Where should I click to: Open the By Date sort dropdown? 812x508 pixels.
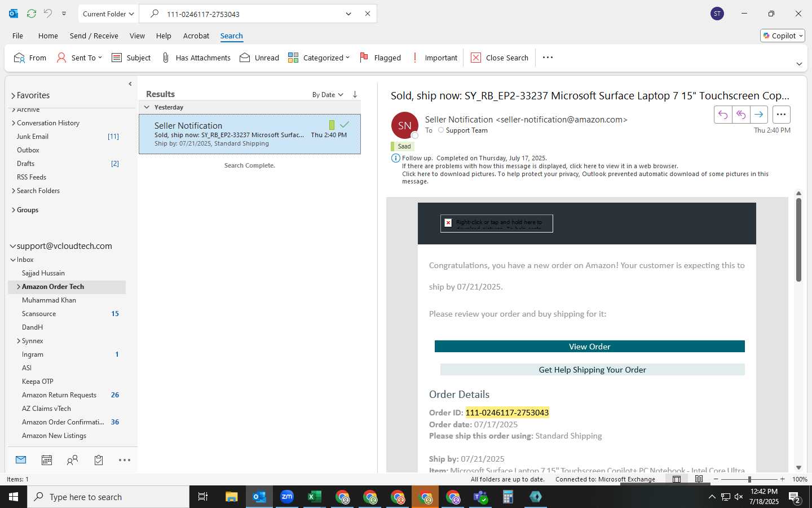328,95
